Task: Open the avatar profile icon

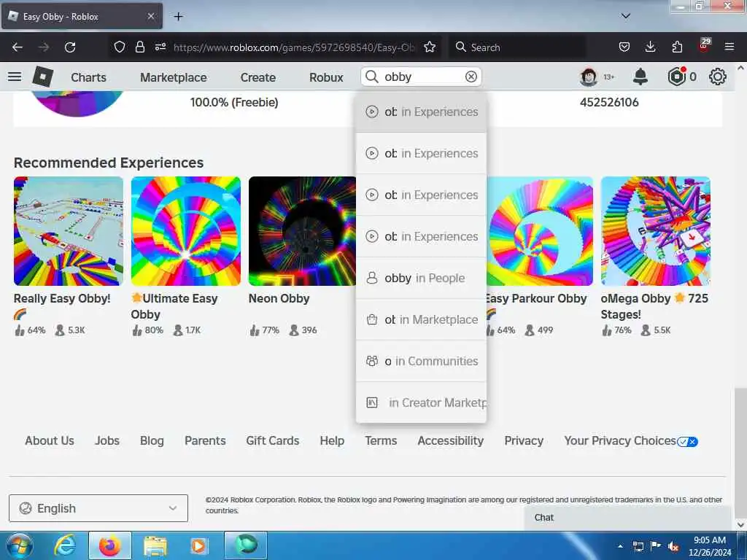Action: [589, 77]
